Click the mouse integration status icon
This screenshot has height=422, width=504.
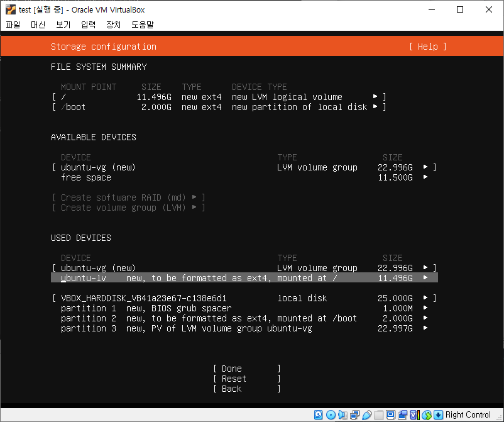pyautogui.click(x=427, y=414)
